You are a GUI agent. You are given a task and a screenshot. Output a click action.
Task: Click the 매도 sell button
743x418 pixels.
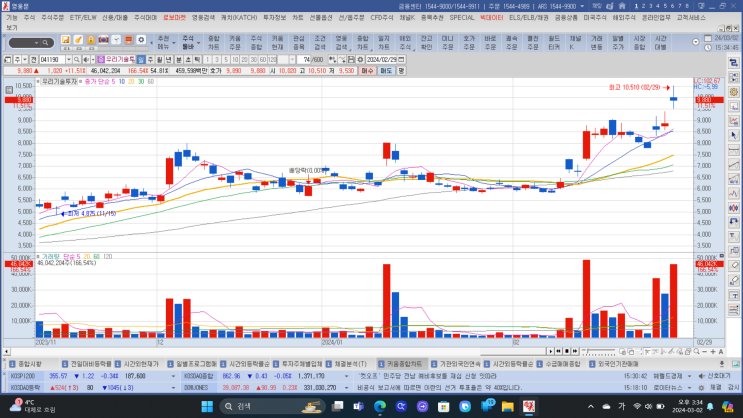click(x=385, y=71)
